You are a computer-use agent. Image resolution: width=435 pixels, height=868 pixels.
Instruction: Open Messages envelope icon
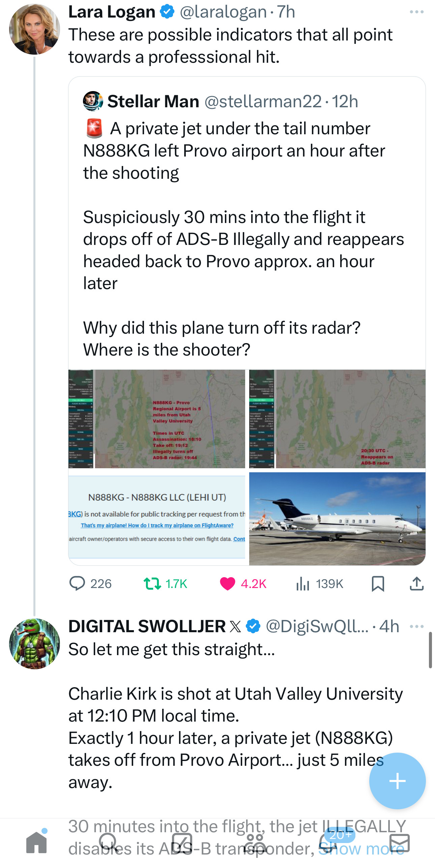tap(399, 843)
